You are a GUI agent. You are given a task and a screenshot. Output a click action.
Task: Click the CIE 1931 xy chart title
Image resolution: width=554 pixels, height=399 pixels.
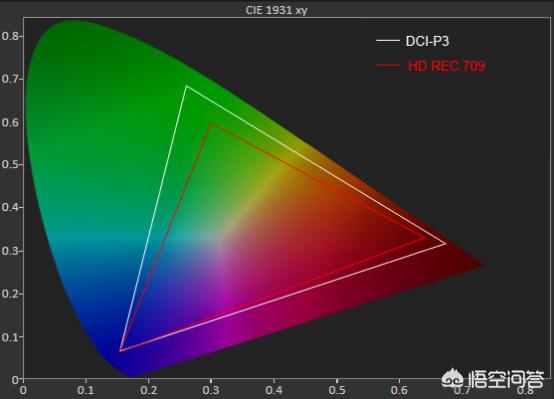(276, 10)
